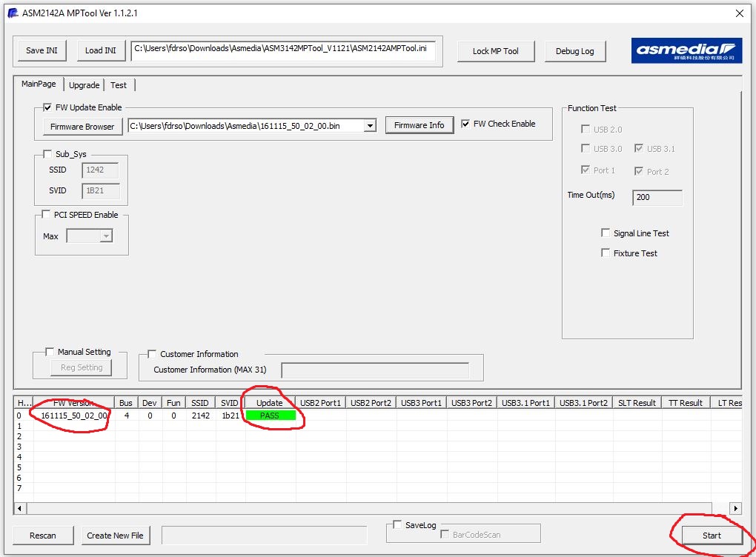This screenshot has width=756, height=557.
Task: Expand the PCI speed Max dropdown
Action: (105, 236)
